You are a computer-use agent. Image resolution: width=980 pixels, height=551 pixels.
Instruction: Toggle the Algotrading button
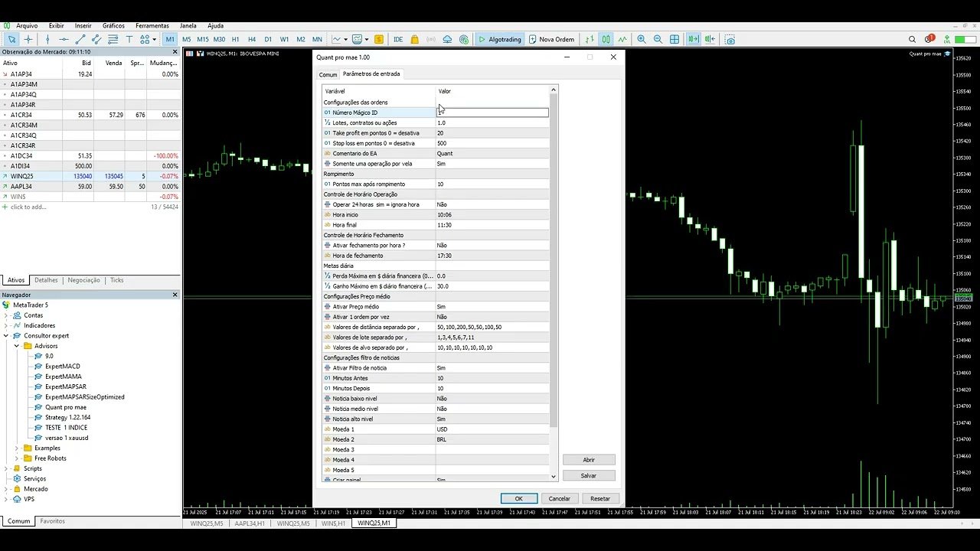click(x=500, y=39)
